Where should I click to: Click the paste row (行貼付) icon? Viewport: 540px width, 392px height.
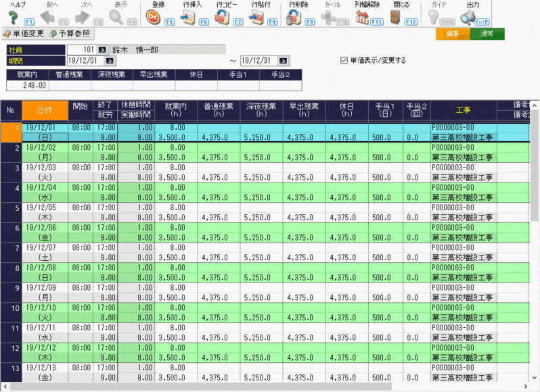click(256, 18)
